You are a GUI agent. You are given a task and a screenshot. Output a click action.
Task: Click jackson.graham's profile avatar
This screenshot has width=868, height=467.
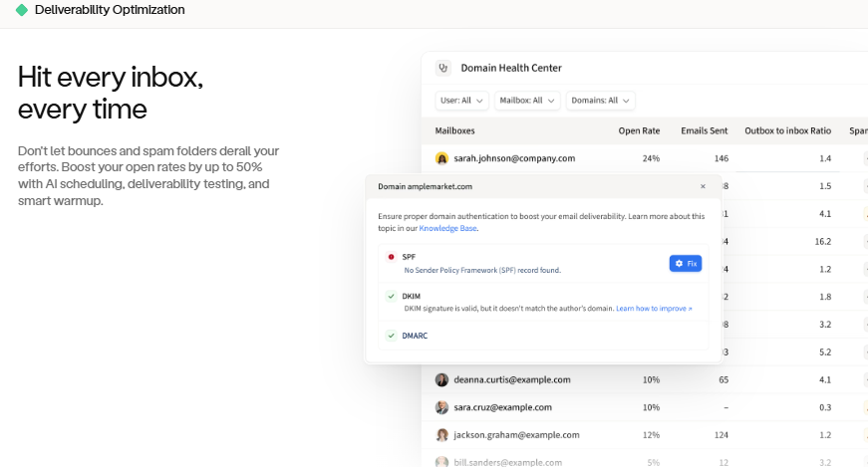(442, 435)
